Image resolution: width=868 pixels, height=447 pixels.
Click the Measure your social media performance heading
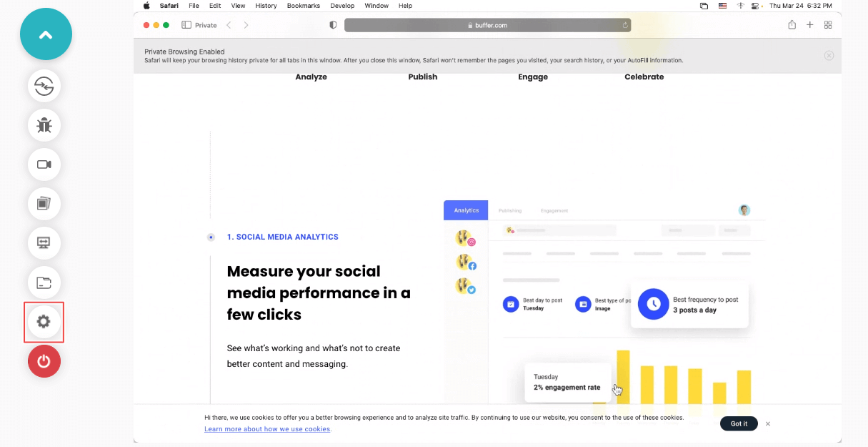(319, 293)
